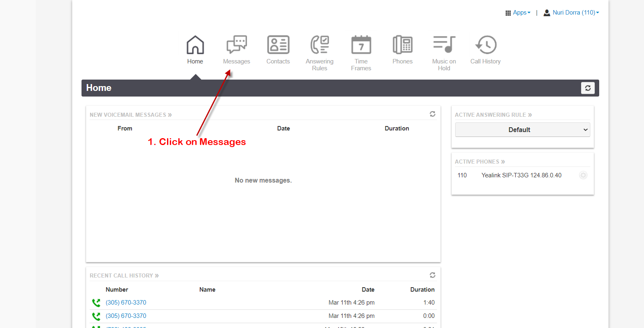Open Time Frames calendar icon
Image resolution: width=644 pixels, height=328 pixels.
[x=361, y=45]
